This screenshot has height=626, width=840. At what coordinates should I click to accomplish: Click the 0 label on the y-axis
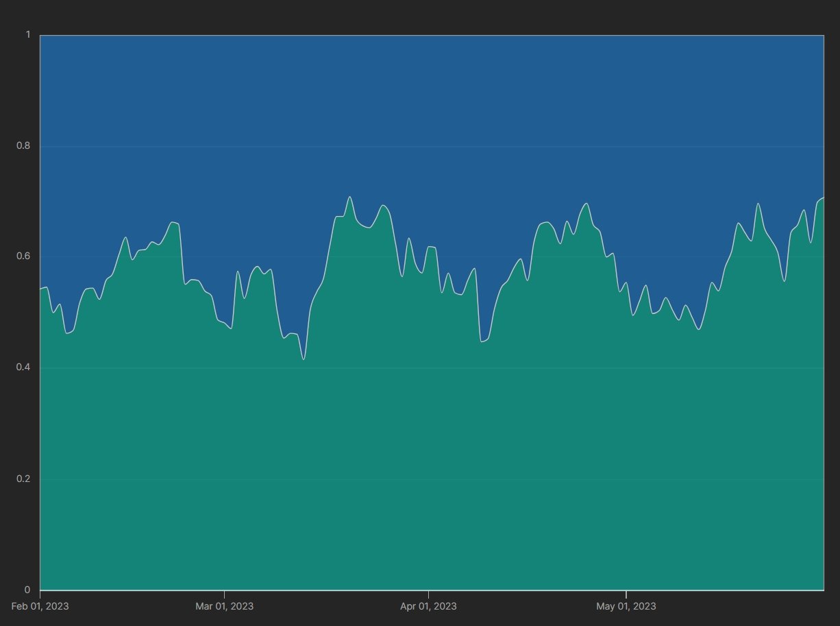tap(27, 590)
